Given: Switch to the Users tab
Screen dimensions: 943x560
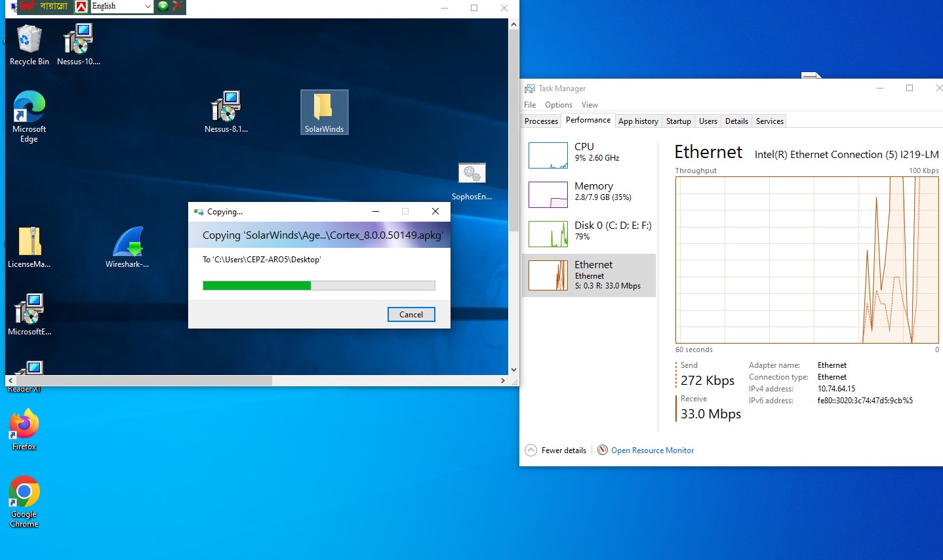Looking at the screenshot, I should click(x=708, y=121).
